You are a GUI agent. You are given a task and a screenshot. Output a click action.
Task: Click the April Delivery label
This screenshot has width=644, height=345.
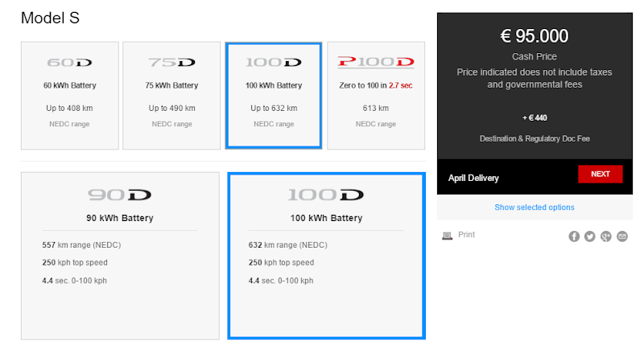coord(474,178)
